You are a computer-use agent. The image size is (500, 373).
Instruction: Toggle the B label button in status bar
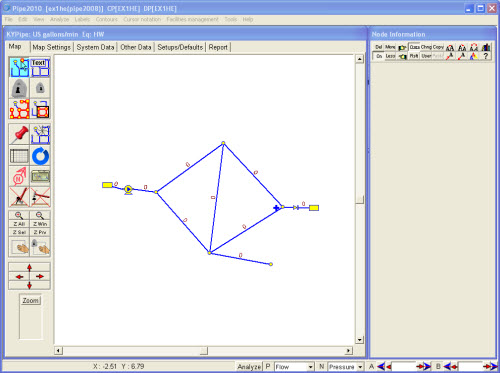[438, 366]
